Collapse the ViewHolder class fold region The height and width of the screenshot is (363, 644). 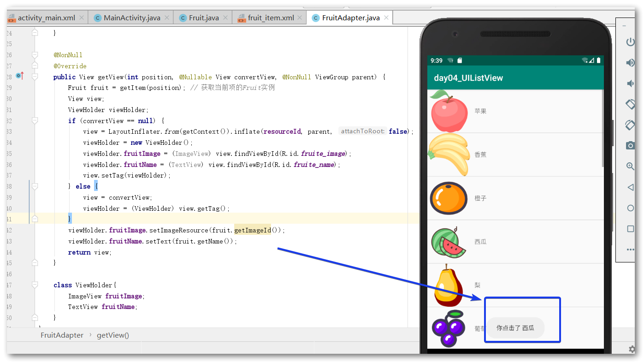click(35, 285)
